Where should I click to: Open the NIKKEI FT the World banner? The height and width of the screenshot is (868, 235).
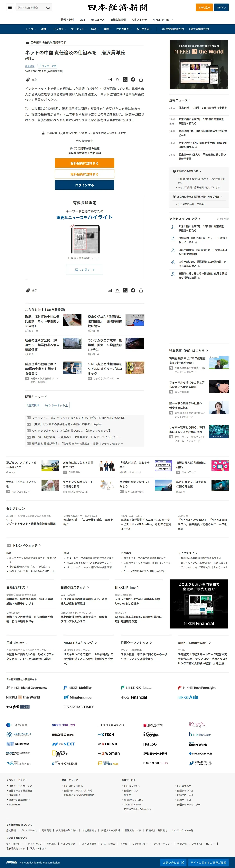tap(199, 64)
